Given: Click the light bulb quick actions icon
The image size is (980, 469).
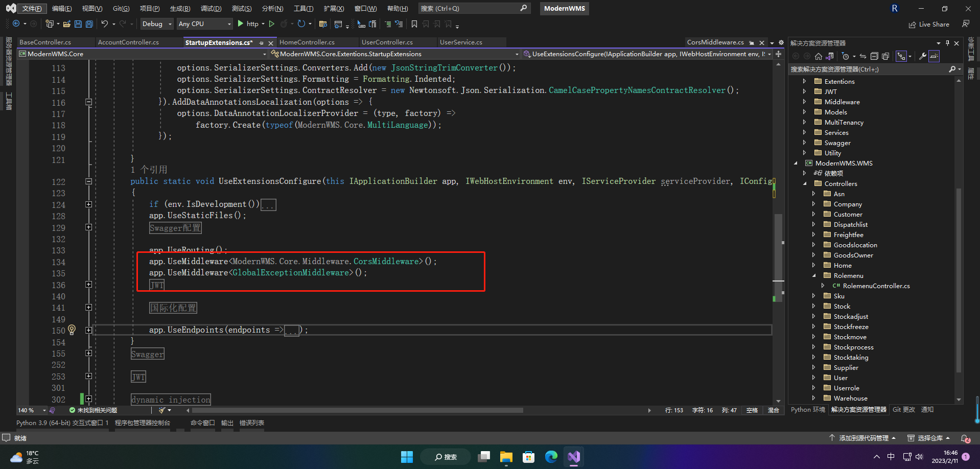Looking at the screenshot, I should 72,330.
